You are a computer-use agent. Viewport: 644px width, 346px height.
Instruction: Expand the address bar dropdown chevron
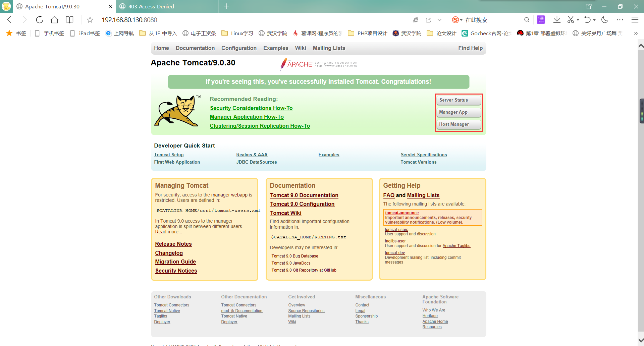click(439, 20)
